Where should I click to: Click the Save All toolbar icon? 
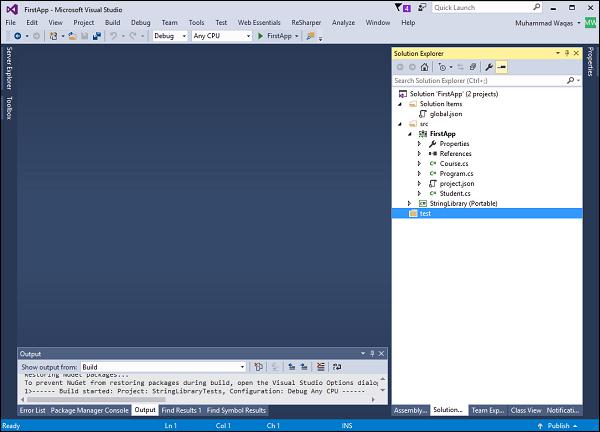click(97, 36)
